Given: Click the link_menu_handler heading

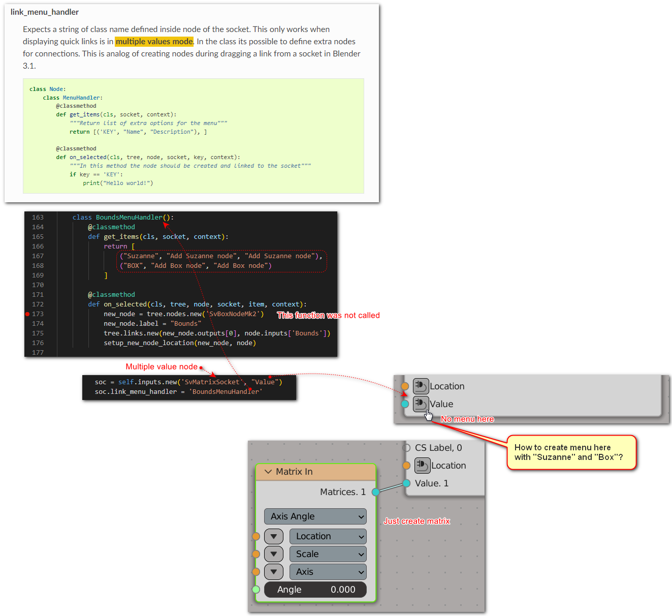Looking at the screenshot, I should (x=44, y=12).
